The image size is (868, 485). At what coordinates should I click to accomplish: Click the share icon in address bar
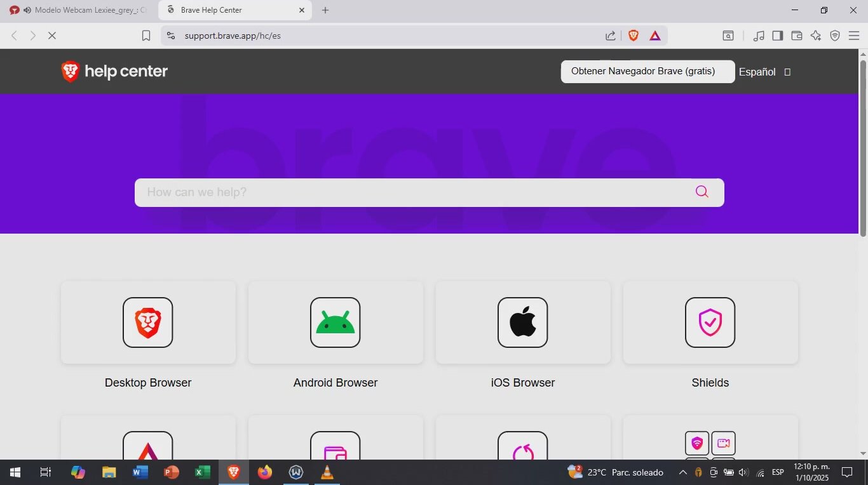pos(611,36)
